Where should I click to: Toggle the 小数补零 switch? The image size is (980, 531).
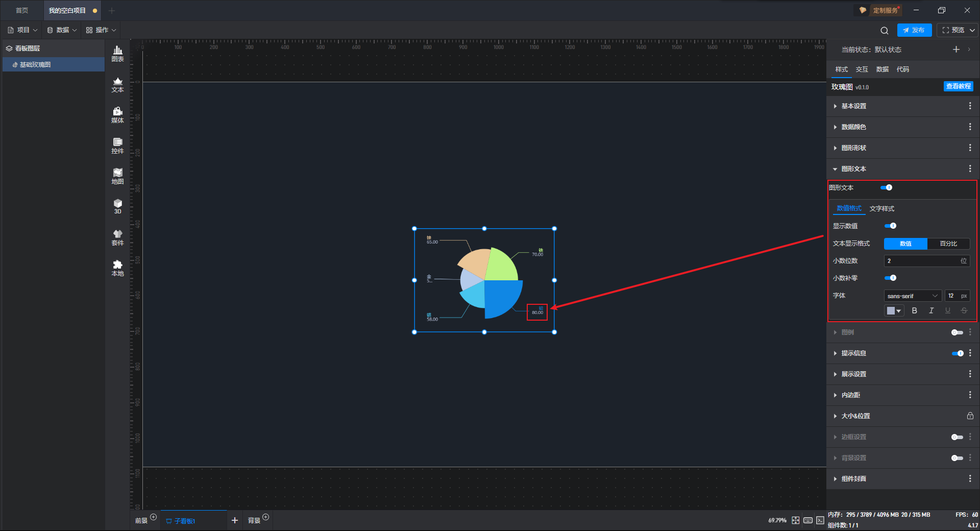(x=890, y=278)
